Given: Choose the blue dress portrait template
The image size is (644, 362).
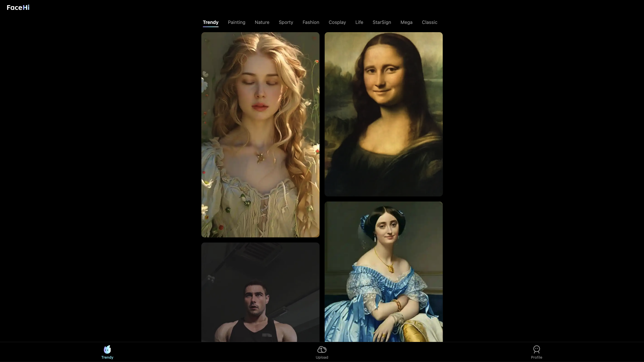Looking at the screenshot, I should (x=383, y=271).
